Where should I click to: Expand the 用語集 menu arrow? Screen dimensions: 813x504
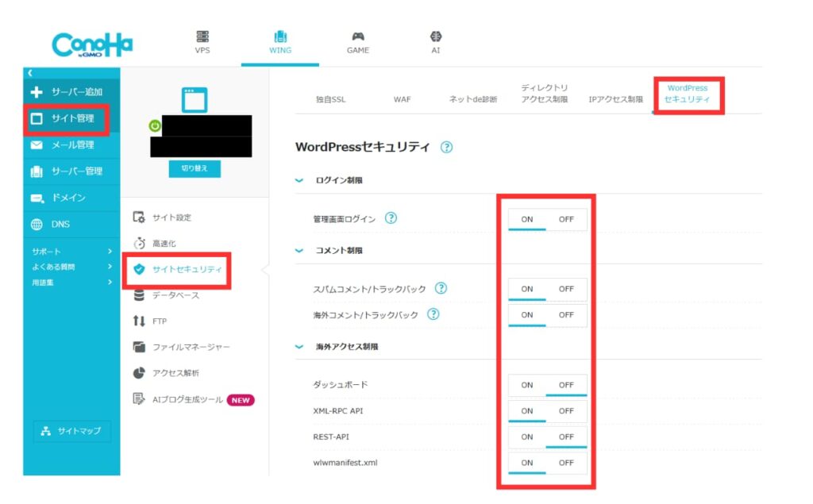[110, 282]
